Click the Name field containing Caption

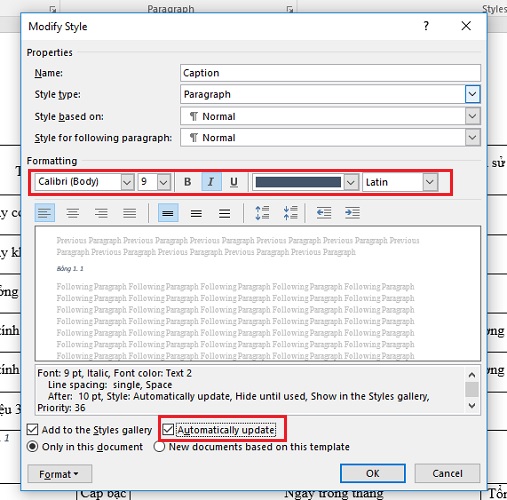[x=330, y=73]
